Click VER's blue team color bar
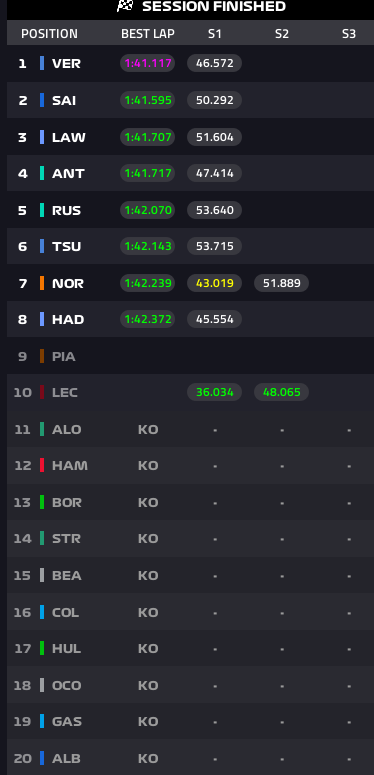Image resolution: width=374 pixels, height=775 pixels. [42, 63]
